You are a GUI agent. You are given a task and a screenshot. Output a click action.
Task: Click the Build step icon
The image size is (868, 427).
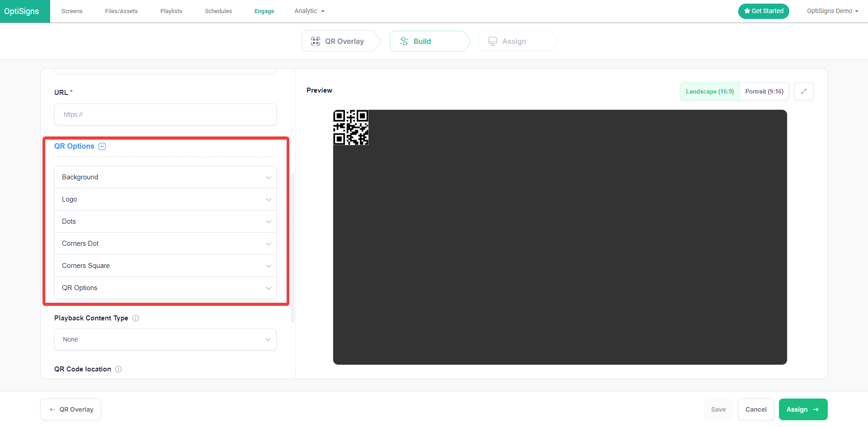click(404, 41)
